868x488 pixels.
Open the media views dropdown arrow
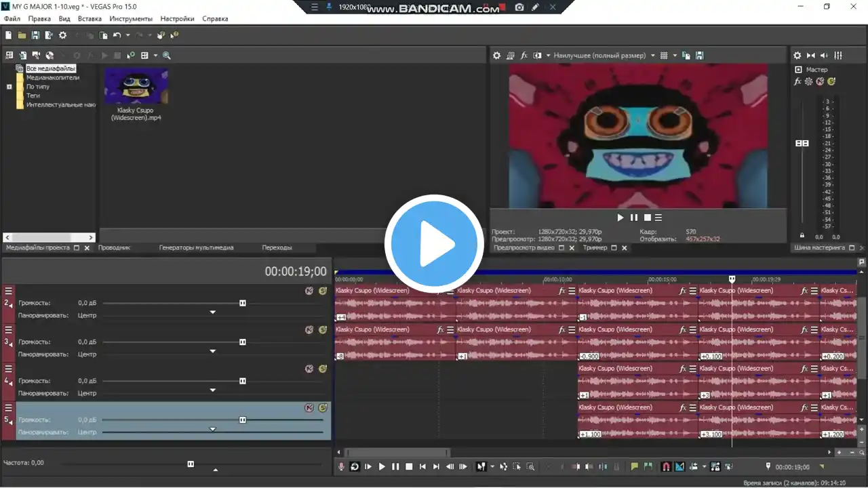point(155,56)
